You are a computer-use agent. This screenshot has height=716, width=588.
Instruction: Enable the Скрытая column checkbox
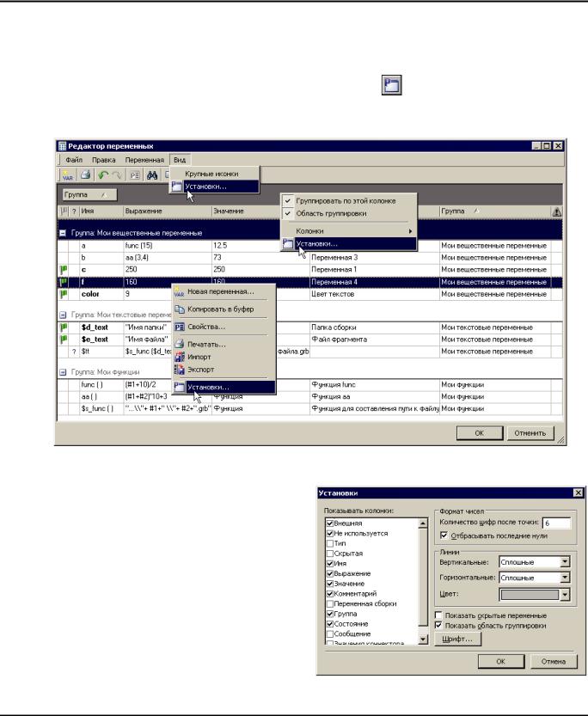pos(329,554)
